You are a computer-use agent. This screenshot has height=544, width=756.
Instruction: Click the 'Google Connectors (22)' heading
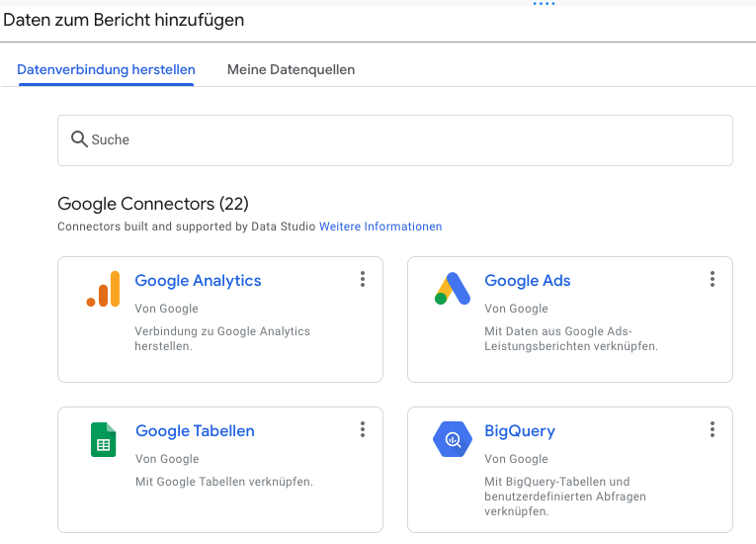click(153, 204)
